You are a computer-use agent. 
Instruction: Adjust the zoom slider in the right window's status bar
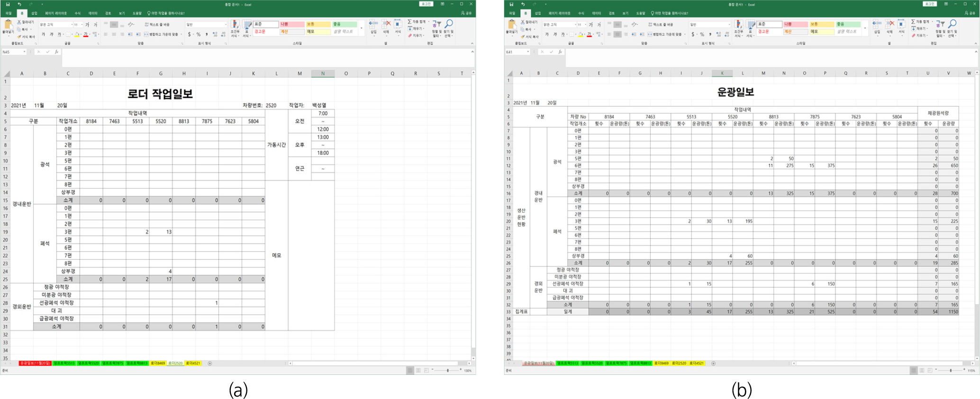point(950,371)
